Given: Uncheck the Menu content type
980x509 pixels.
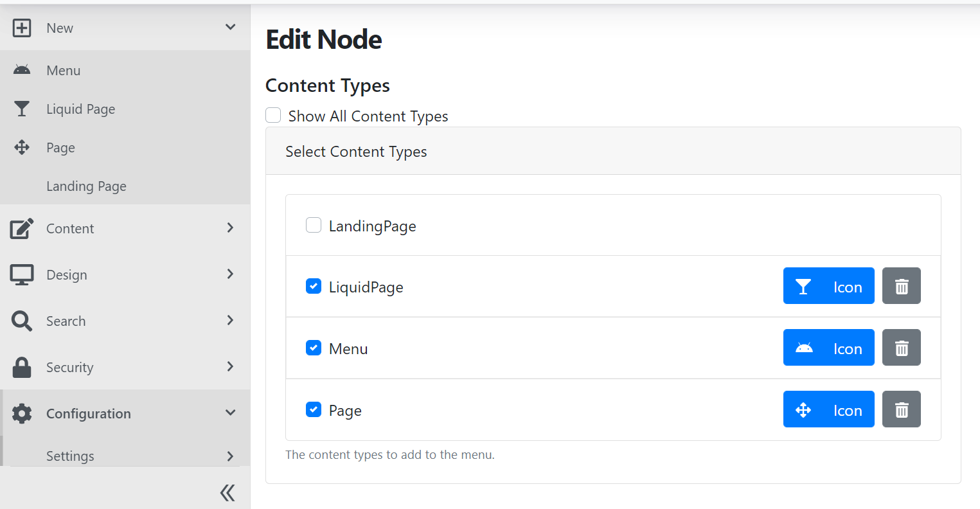Looking at the screenshot, I should pos(313,348).
